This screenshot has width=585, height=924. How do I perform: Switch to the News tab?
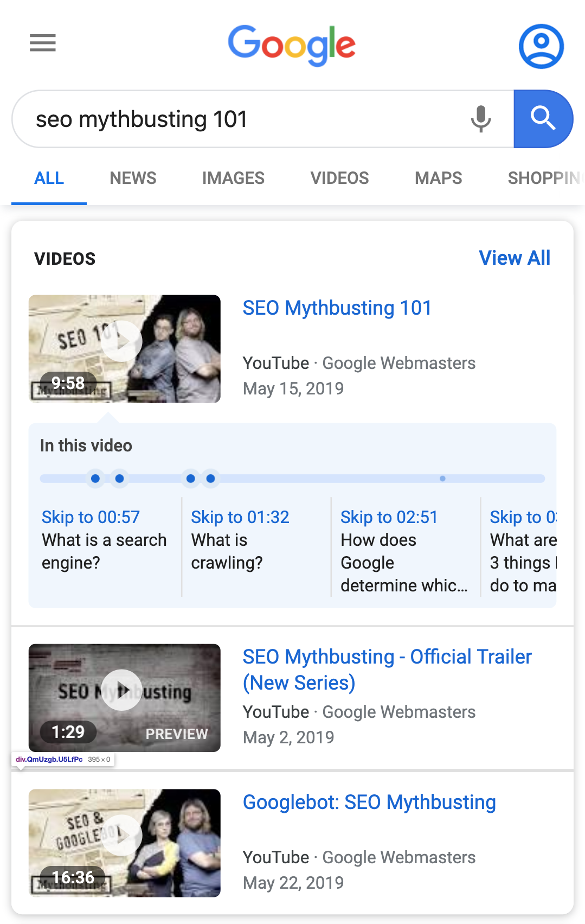point(133,178)
